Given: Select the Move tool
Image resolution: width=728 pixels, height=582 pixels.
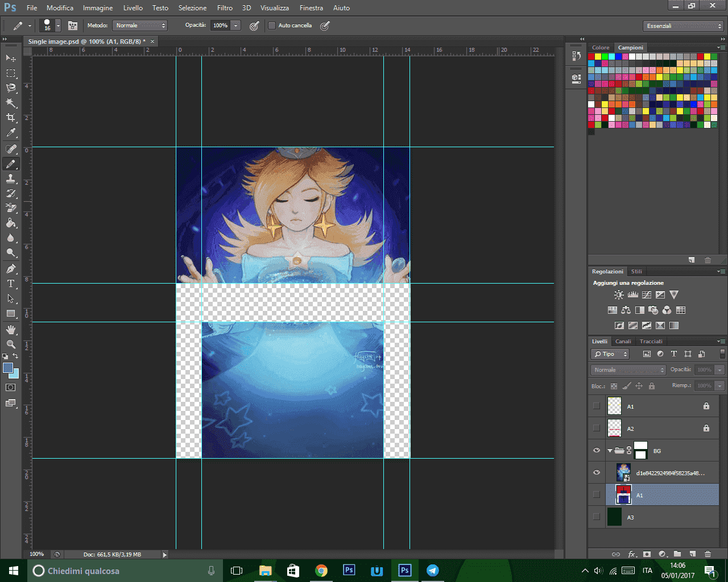Looking at the screenshot, I should [11, 58].
